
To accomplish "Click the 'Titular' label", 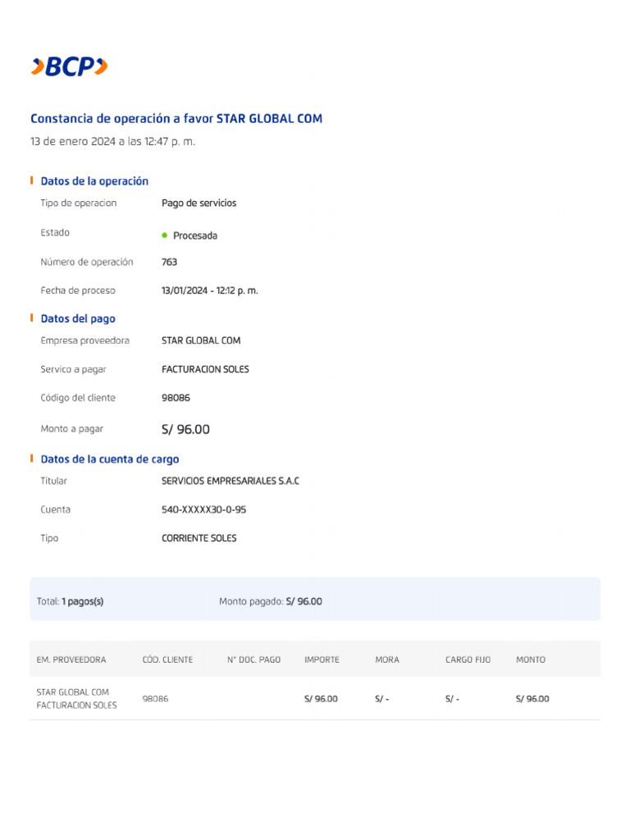I will (53, 481).
